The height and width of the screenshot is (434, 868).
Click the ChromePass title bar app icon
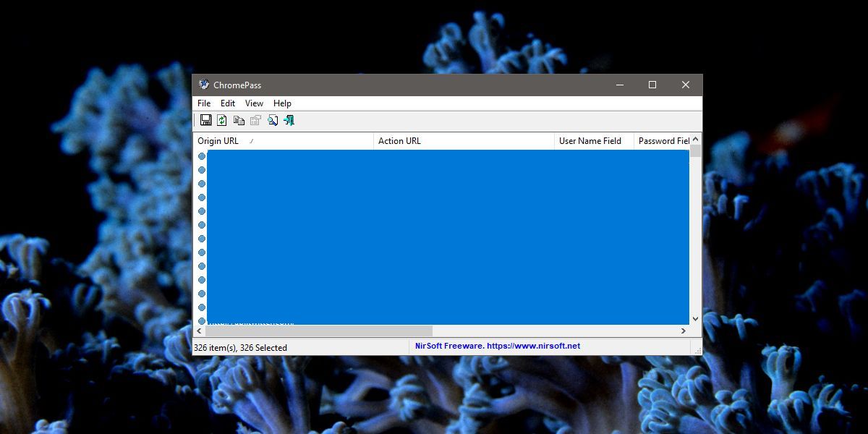(x=204, y=85)
